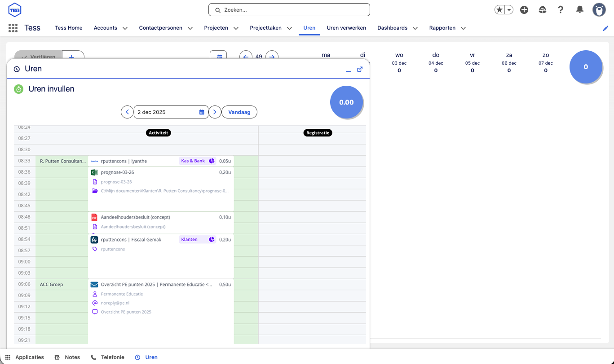This screenshot has height=364, width=614.
Task: Open the pop-out window icon in Uren panel
Action: (360, 69)
